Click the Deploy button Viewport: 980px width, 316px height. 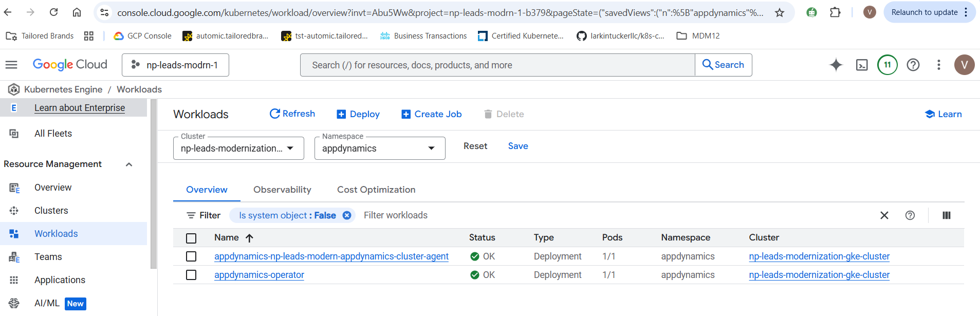[x=358, y=114]
